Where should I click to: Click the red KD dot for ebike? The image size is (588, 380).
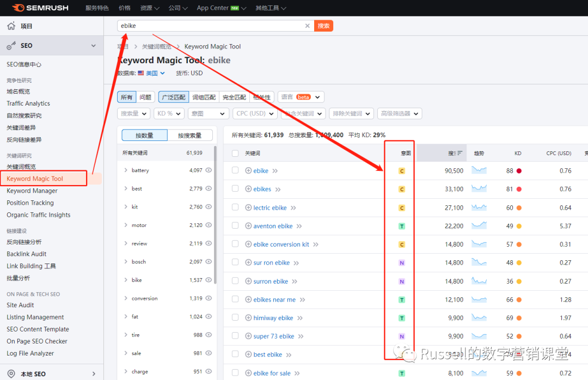click(x=519, y=171)
